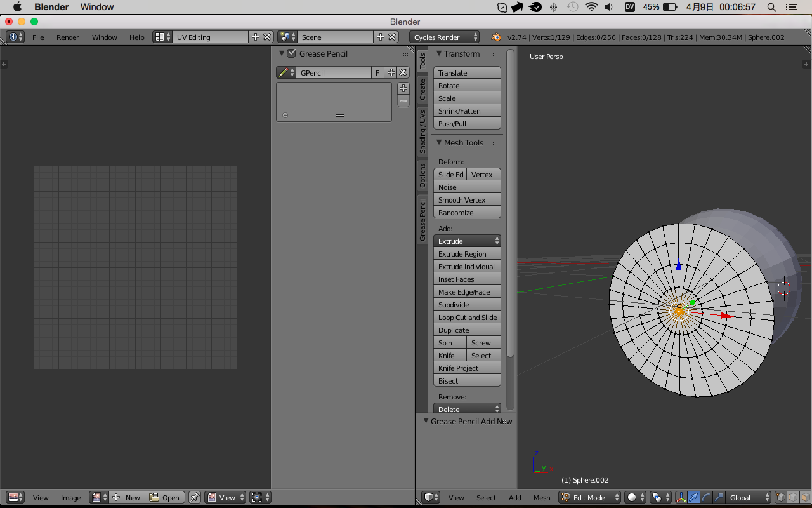Click the Wi-Fi icon in menu bar

(x=591, y=7)
